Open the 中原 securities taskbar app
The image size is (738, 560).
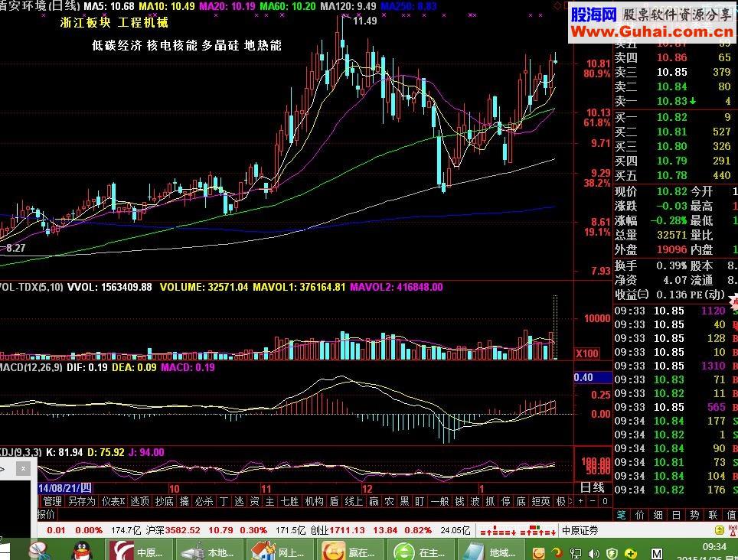(x=139, y=551)
